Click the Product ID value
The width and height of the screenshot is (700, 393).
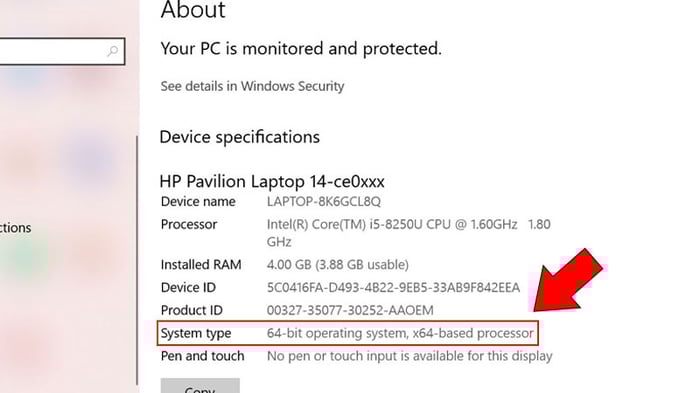click(x=350, y=310)
